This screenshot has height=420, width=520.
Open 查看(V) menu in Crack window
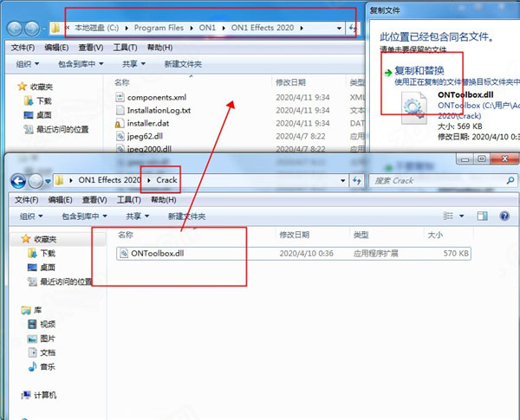(x=94, y=200)
